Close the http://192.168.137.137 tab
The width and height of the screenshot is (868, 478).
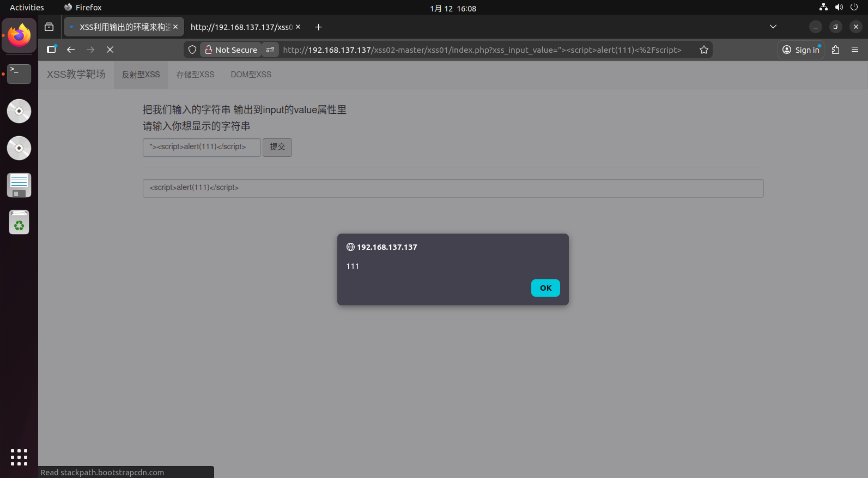(x=298, y=27)
